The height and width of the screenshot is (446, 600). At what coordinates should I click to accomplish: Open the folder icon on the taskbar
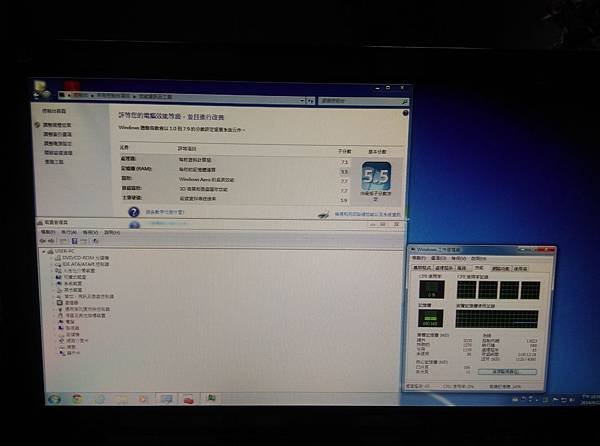(x=122, y=399)
